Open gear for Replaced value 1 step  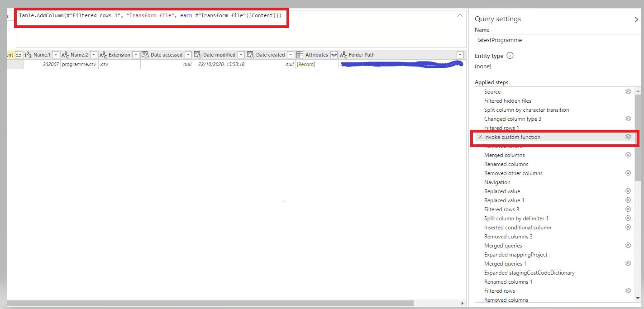[x=628, y=200]
